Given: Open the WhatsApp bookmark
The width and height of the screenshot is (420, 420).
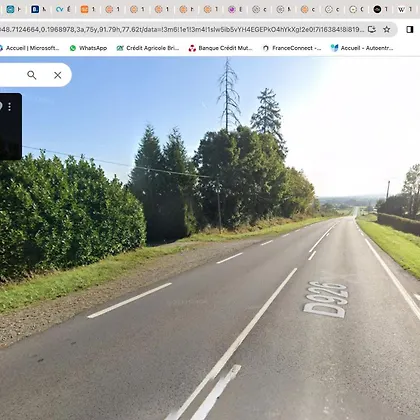Looking at the screenshot, I should (x=88, y=48).
